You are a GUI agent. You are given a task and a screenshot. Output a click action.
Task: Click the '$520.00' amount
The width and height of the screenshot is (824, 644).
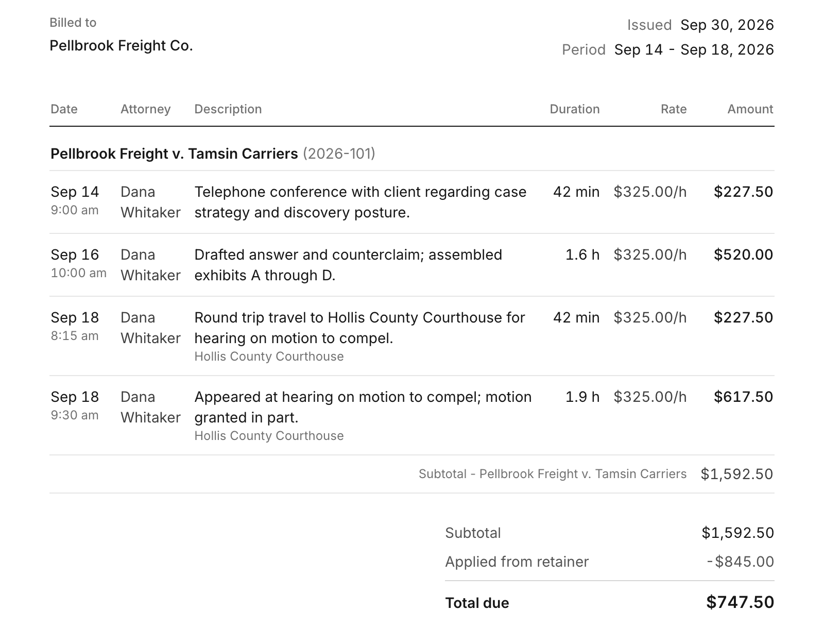tap(743, 255)
